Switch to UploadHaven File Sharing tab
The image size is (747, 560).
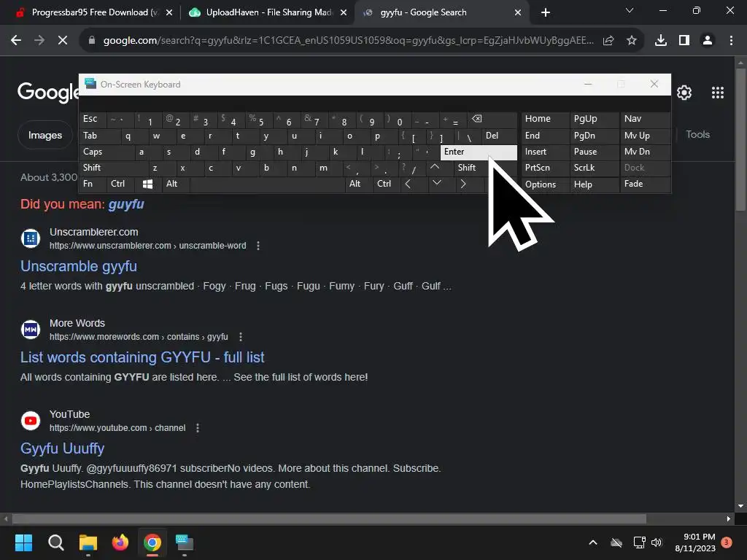click(268, 12)
